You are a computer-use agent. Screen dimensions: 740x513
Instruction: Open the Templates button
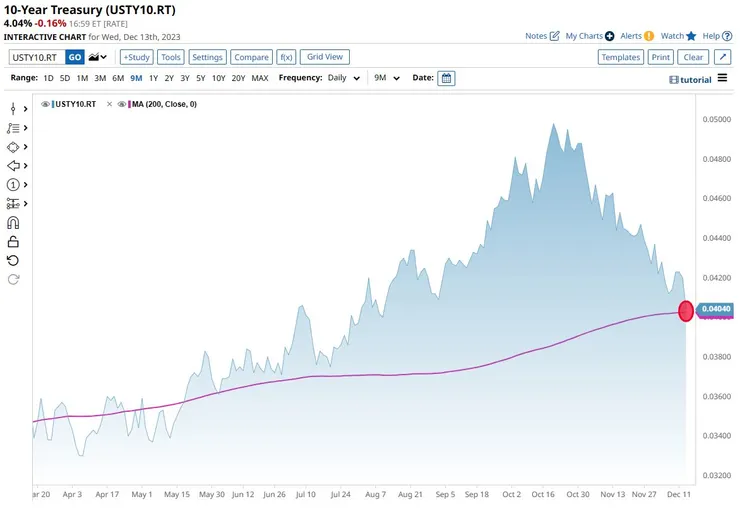tap(621, 57)
